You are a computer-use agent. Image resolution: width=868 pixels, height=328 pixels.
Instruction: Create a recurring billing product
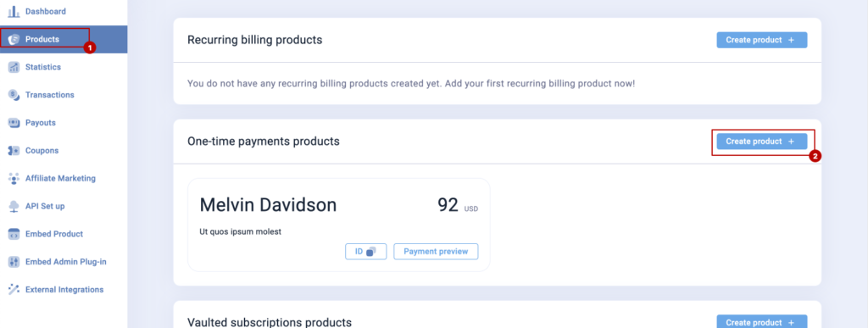pyautogui.click(x=762, y=40)
